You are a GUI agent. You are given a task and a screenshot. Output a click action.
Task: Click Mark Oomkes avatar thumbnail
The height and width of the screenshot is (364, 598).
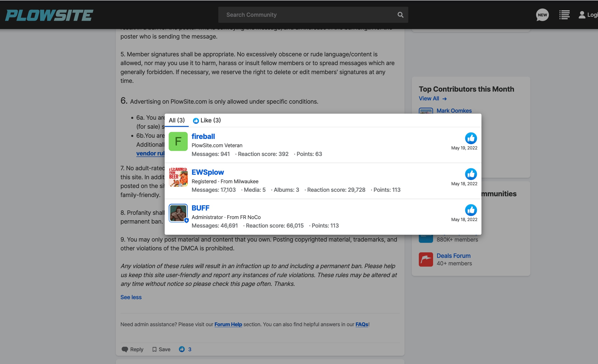(426, 111)
